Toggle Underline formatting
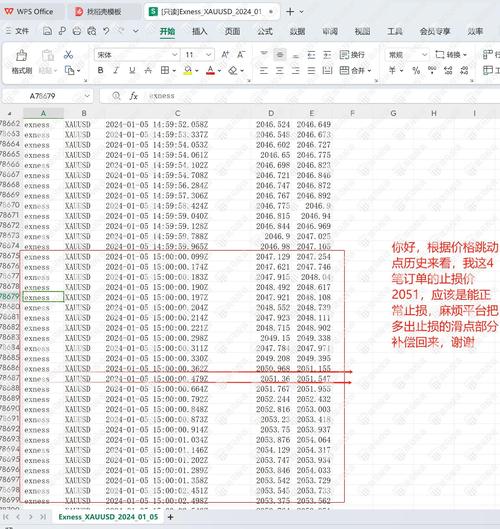 (132, 71)
